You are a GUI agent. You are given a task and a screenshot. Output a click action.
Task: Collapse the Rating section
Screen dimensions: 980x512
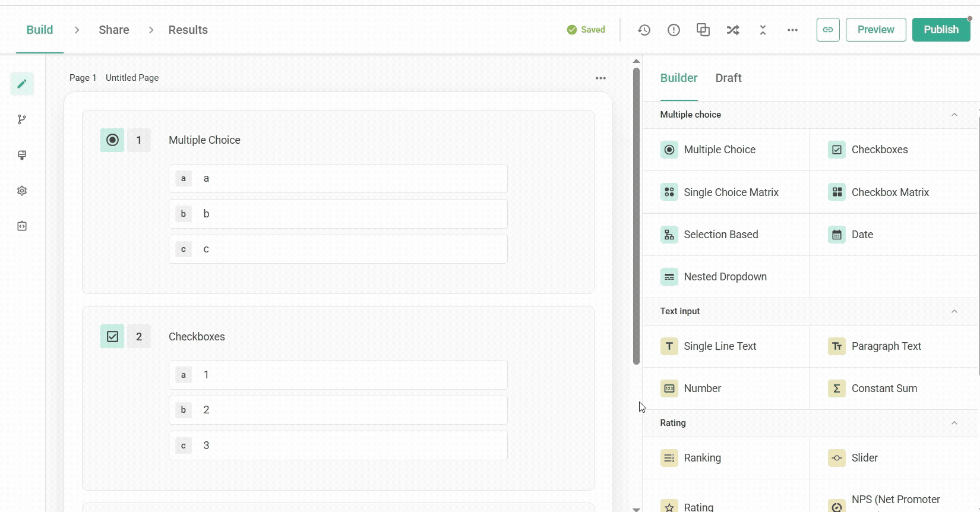(x=954, y=423)
